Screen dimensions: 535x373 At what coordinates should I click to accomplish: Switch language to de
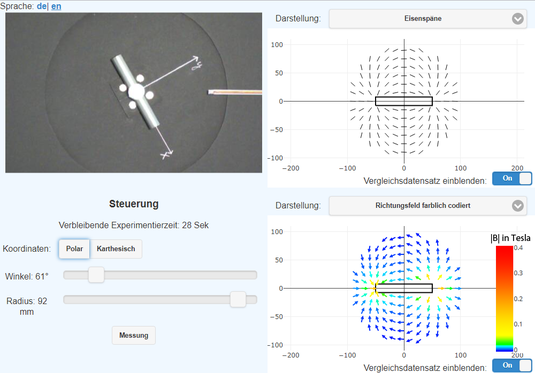(41, 6)
